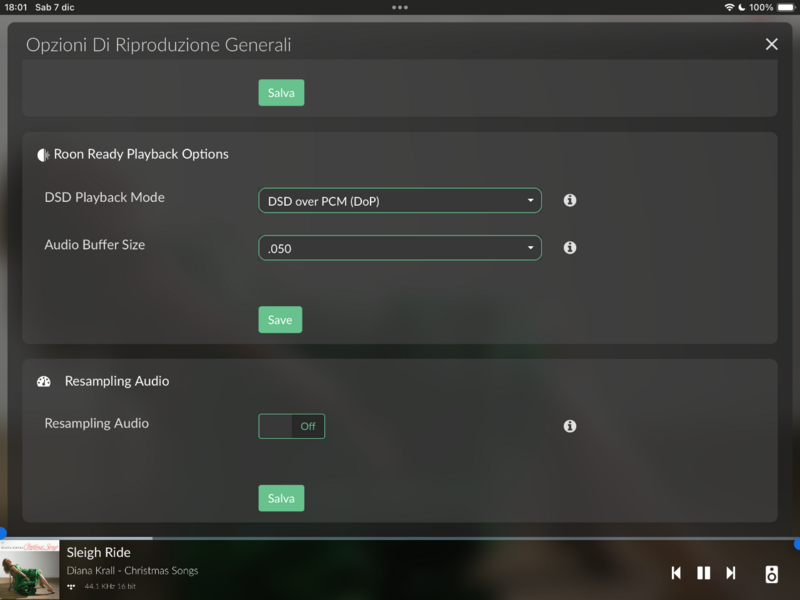Image resolution: width=800 pixels, height=600 pixels.
Task: Open the speaker output selection icon
Action: click(x=771, y=574)
